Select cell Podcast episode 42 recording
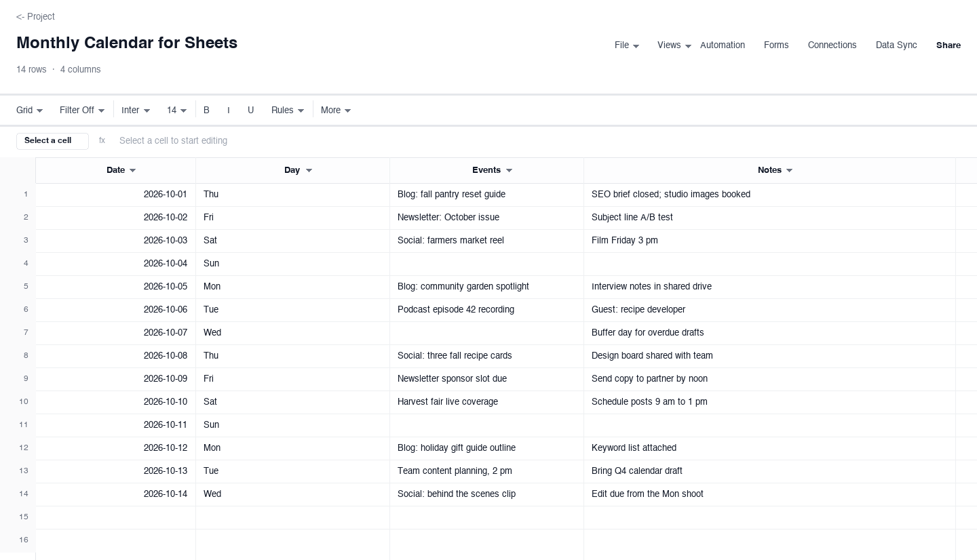The width and height of the screenshot is (977, 560). pos(487,310)
